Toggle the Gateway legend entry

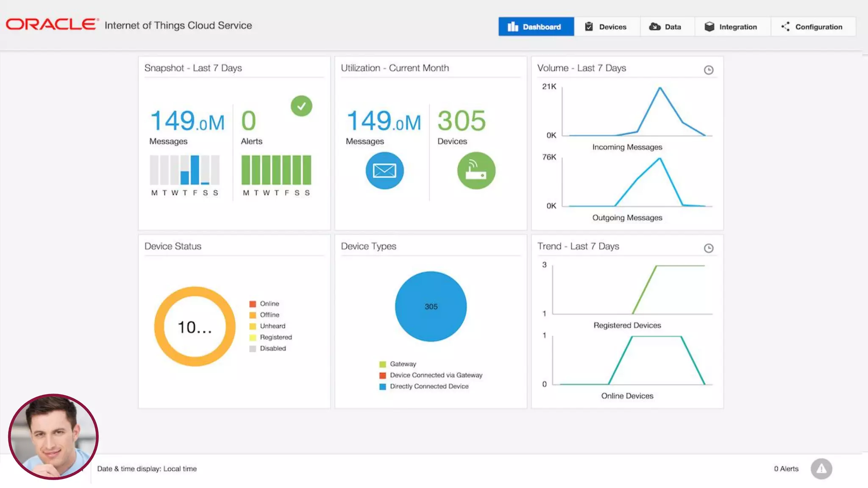click(403, 364)
